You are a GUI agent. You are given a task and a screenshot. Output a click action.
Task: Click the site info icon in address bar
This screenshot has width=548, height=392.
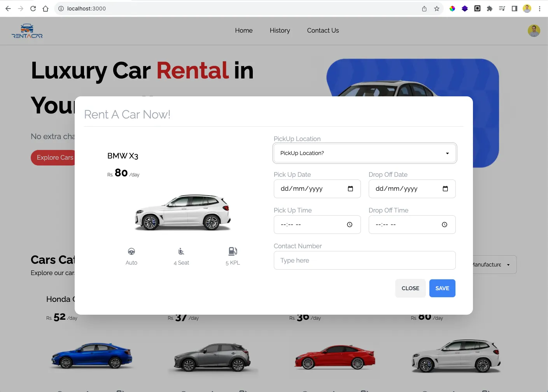click(x=61, y=9)
